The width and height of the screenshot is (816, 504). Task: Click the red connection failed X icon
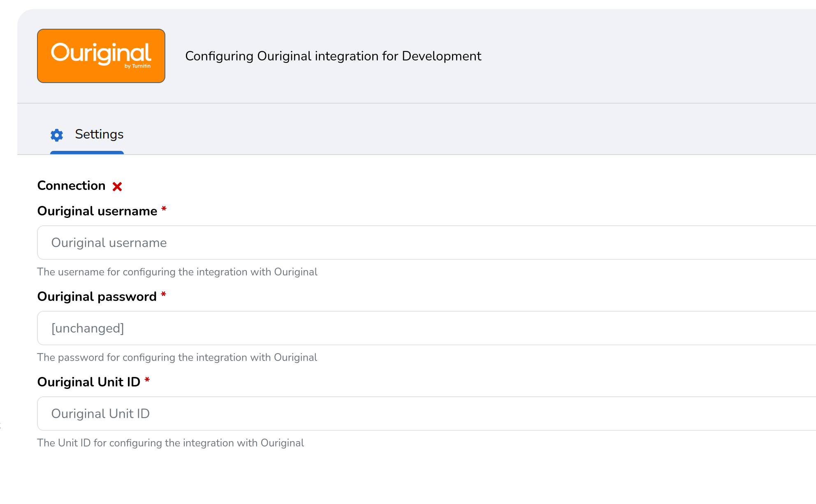pyautogui.click(x=117, y=187)
